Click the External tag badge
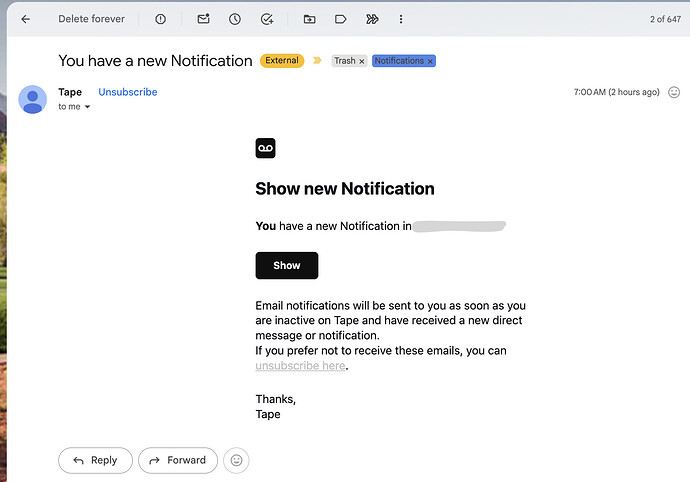 pos(282,60)
